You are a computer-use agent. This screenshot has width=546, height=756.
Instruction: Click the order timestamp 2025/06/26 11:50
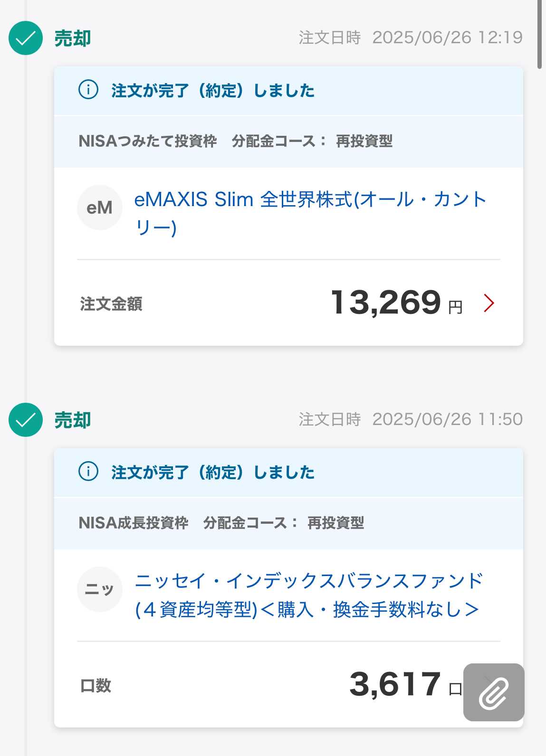447,419
